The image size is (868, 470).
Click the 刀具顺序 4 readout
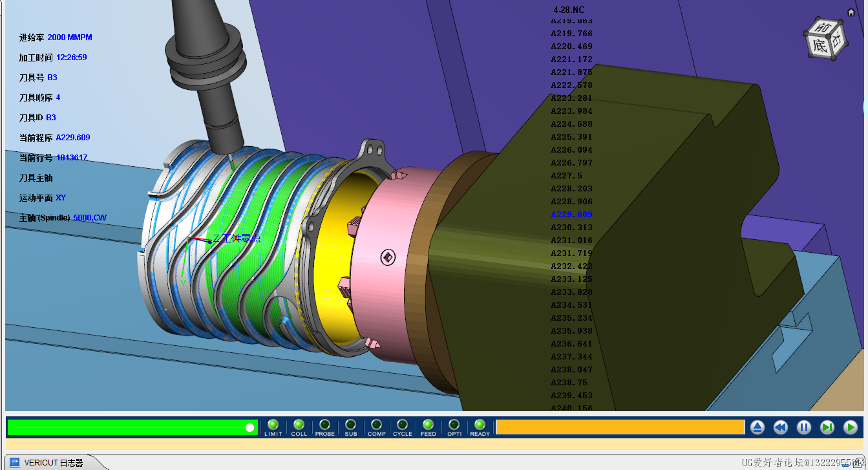point(39,98)
